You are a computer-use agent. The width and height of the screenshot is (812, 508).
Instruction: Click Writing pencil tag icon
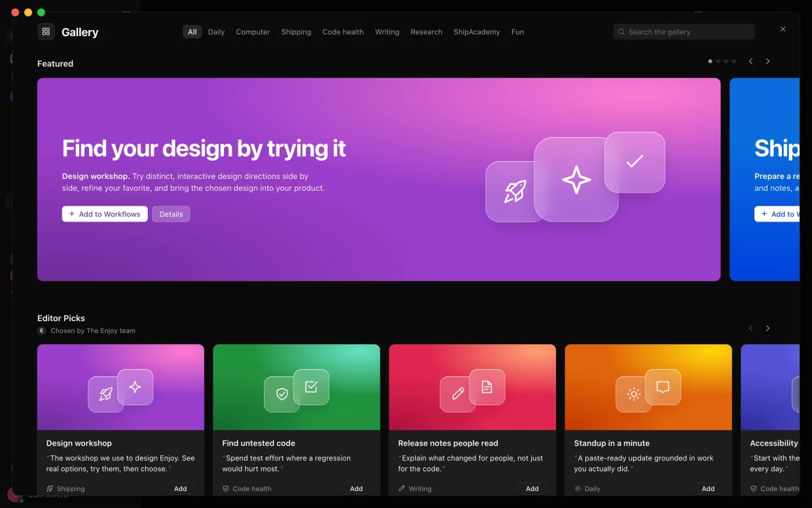coord(401,488)
